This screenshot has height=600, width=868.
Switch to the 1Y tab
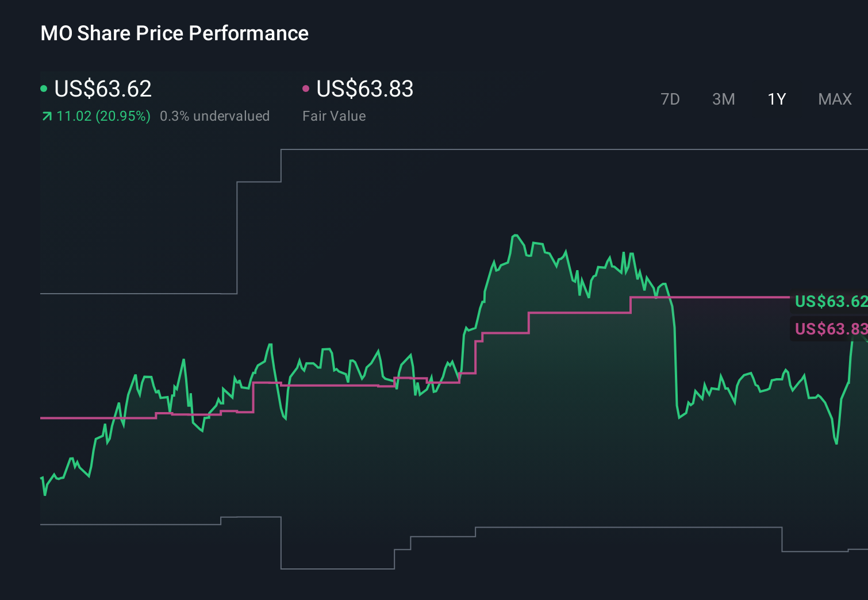pos(776,99)
